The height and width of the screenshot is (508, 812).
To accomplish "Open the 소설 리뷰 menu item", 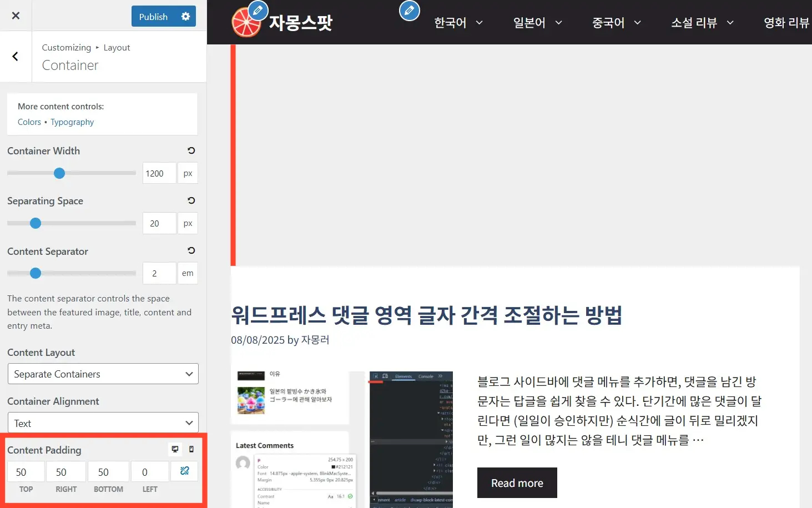I will click(702, 23).
